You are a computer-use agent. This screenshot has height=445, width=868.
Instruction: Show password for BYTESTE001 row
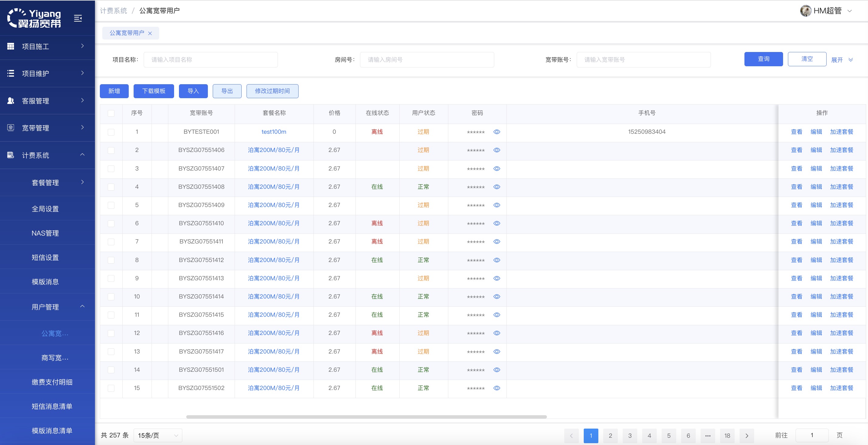[x=497, y=132]
